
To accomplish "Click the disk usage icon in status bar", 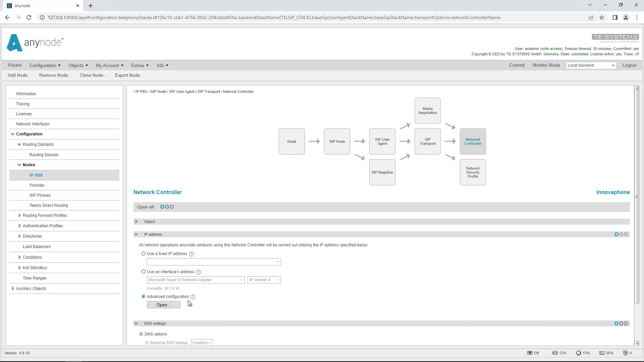I will click(555, 353).
